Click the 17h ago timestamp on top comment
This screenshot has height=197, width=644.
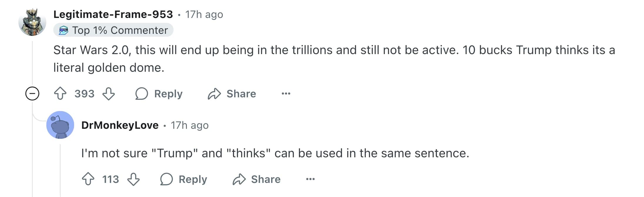click(204, 14)
